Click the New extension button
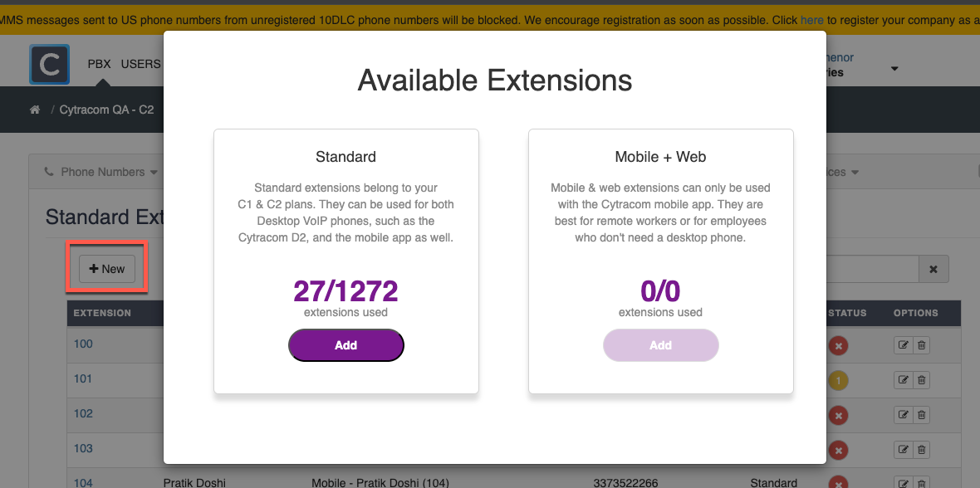This screenshot has height=488, width=980. pos(107,269)
